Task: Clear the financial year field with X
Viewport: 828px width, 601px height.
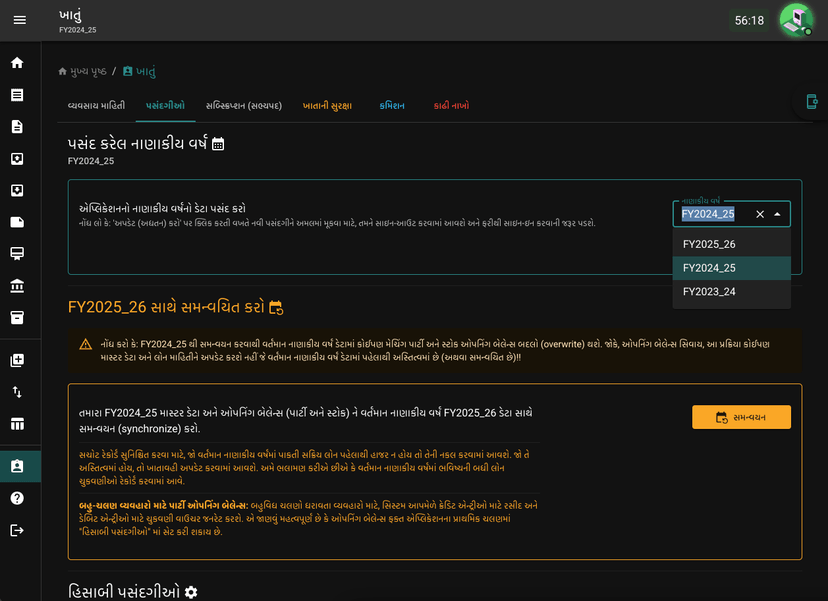Action: (x=760, y=214)
